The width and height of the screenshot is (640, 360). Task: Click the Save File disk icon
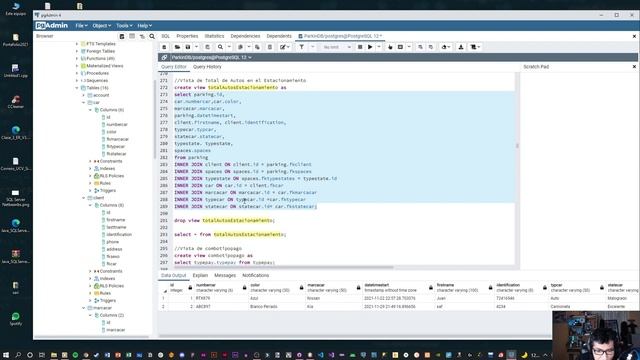[x=188, y=47]
